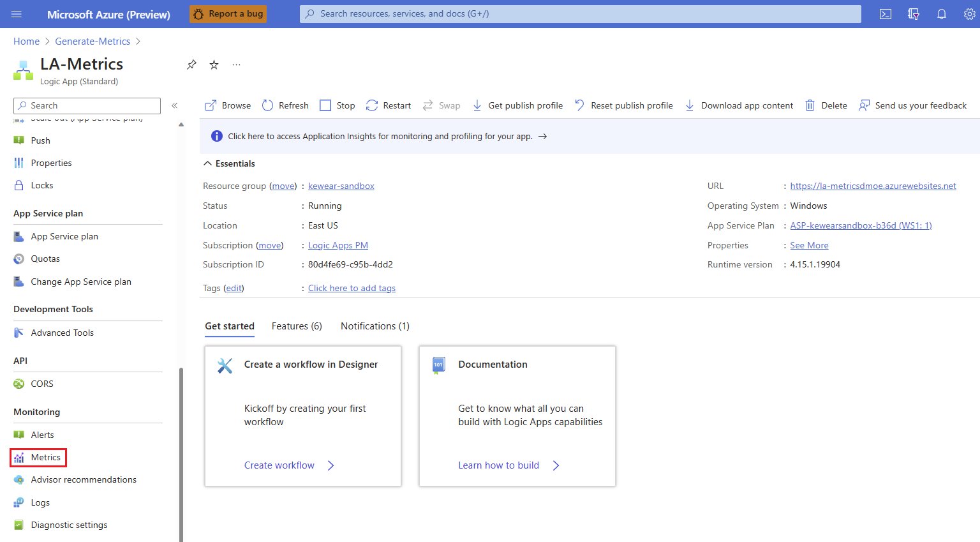Mark LA-Metrics as favorite with star
Screen dimensions: 980x542
coord(214,64)
